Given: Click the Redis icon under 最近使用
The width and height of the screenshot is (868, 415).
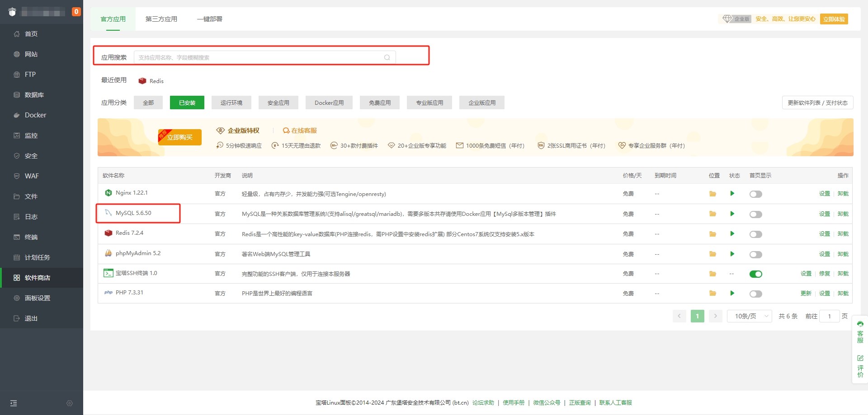Looking at the screenshot, I should point(142,81).
